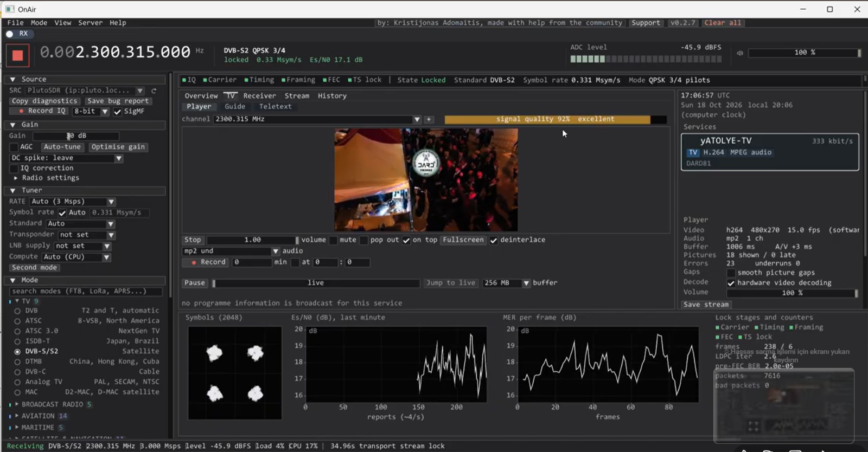
Task: Adjust the player volume 1.00 slider
Action: click(x=252, y=240)
